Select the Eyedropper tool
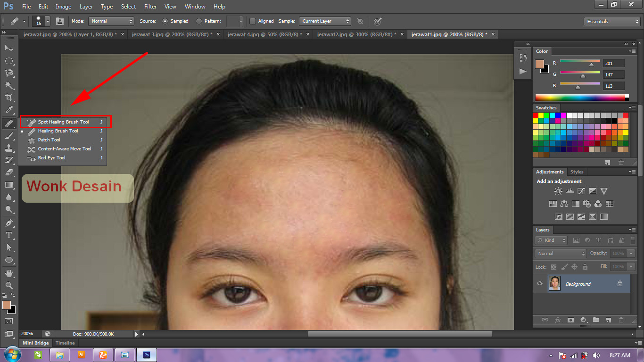 coord(9,110)
